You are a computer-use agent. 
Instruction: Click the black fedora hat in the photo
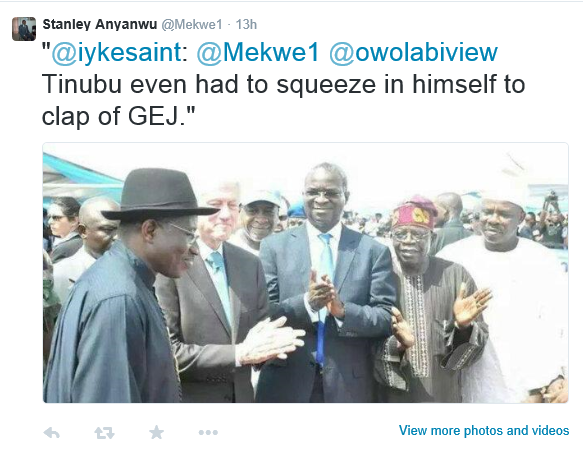160,194
